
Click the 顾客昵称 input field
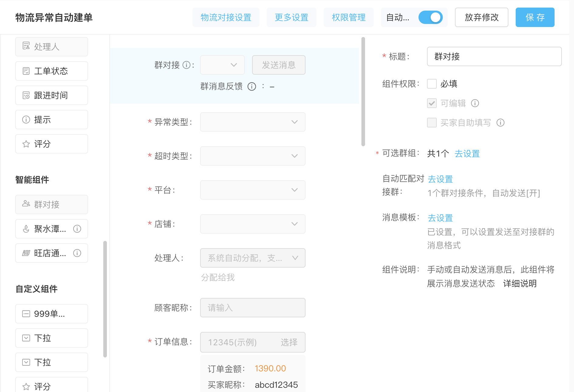coord(253,308)
